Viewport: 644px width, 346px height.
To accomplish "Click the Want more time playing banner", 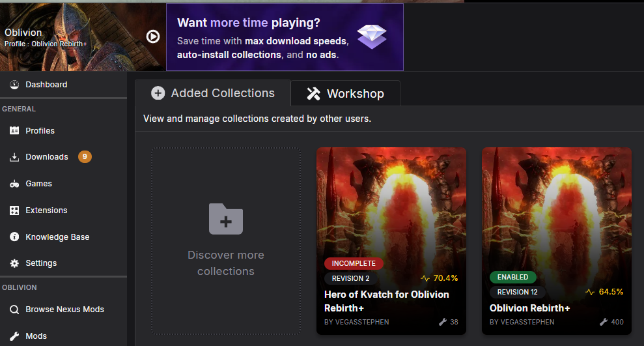I will tap(285, 37).
